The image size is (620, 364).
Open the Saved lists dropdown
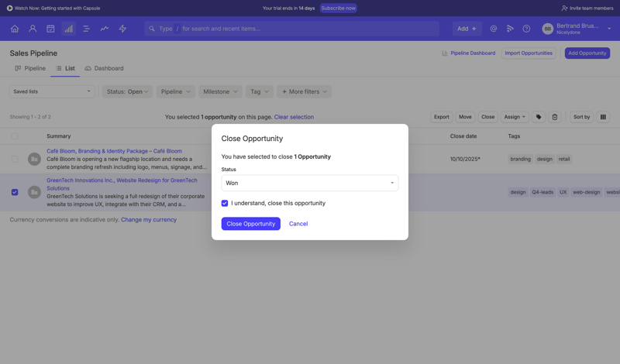(52, 91)
